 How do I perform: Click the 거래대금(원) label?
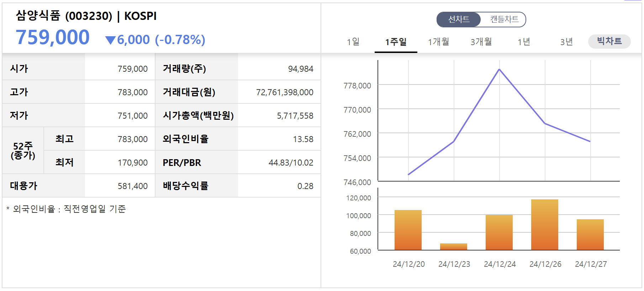click(189, 92)
